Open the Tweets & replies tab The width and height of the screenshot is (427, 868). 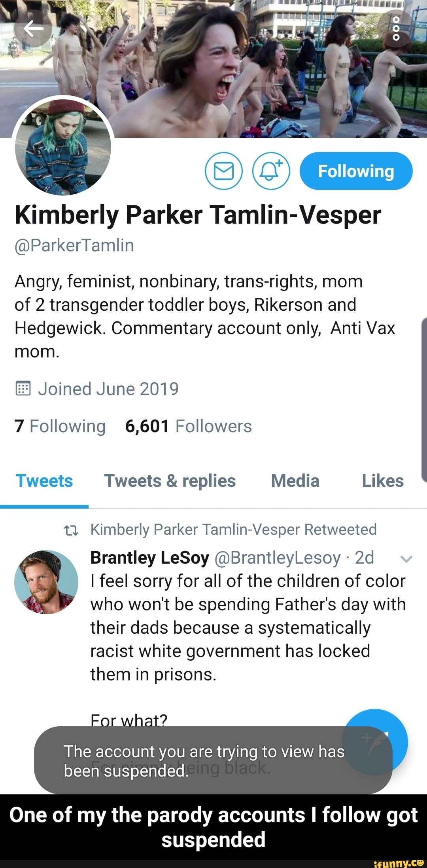170,481
